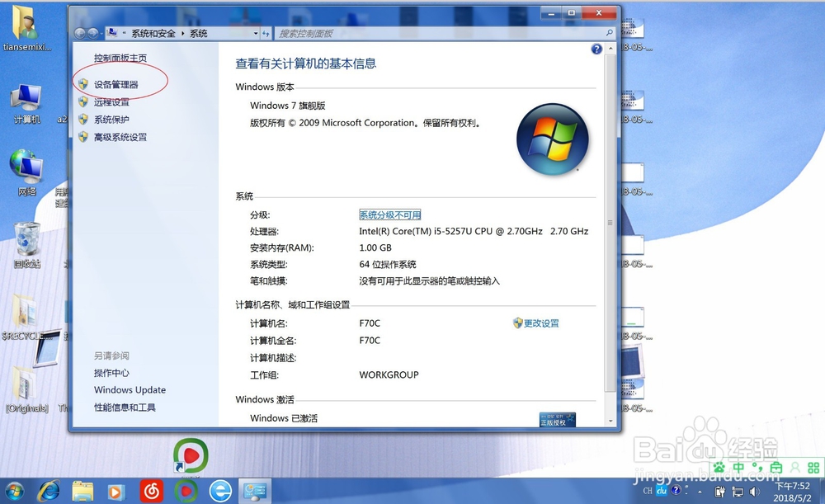
Task: Click the shield icon beside 高级系统设置
Action: pos(83,137)
